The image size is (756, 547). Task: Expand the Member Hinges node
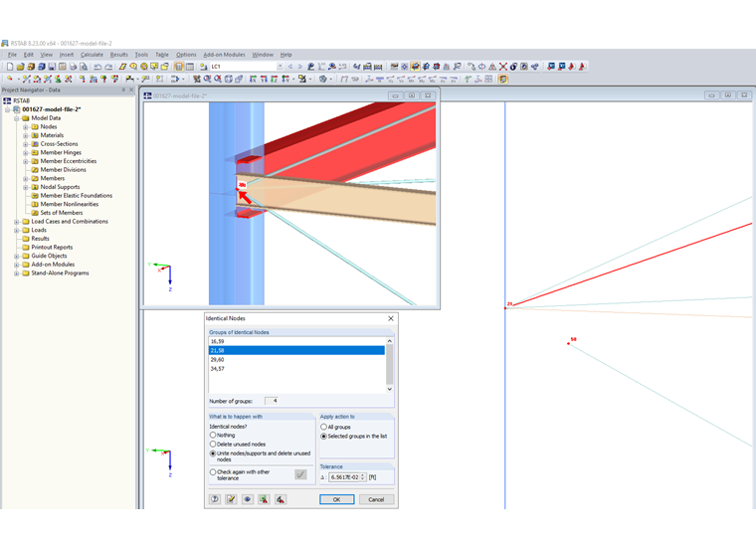26,153
